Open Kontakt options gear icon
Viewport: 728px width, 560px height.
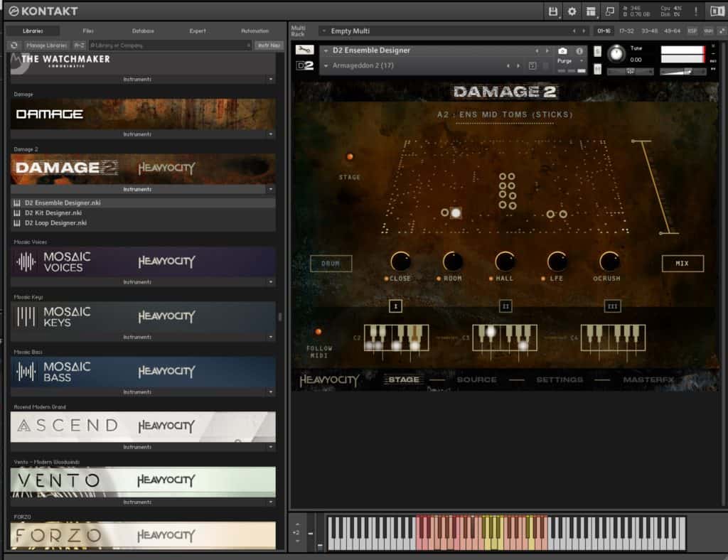click(x=572, y=11)
